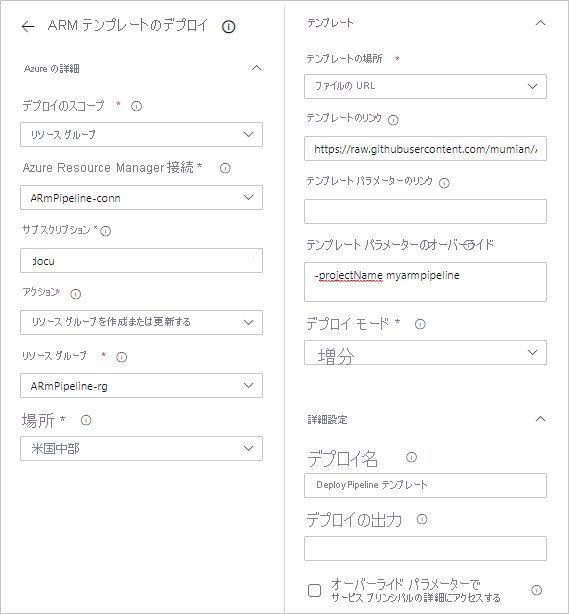The image size is (569, 614).
Task: Show info for 場所
Action: pyautogui.click(x=86, y=420)
